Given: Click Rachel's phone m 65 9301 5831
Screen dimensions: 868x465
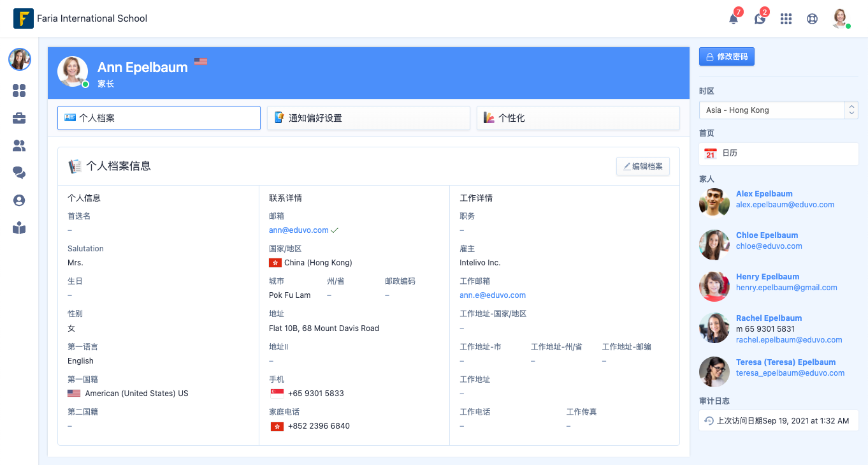Looking at the screenshot, I should click(x=765, y=329).
